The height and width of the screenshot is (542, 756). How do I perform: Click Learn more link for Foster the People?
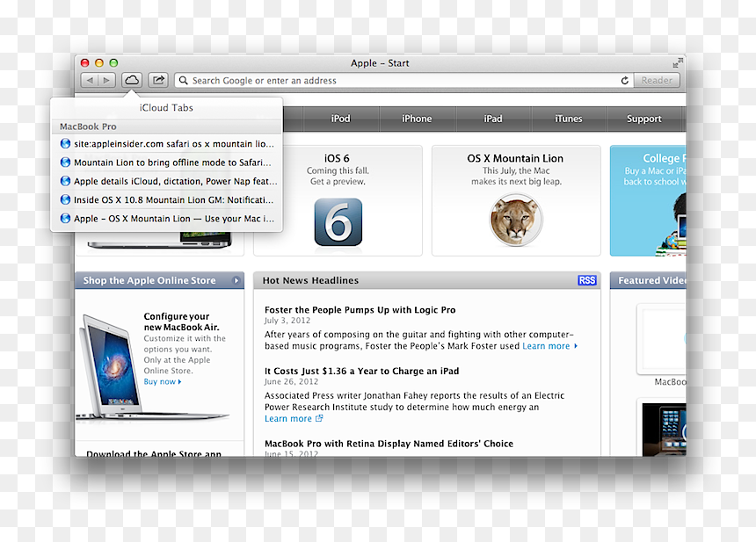[x=549, y=346]
